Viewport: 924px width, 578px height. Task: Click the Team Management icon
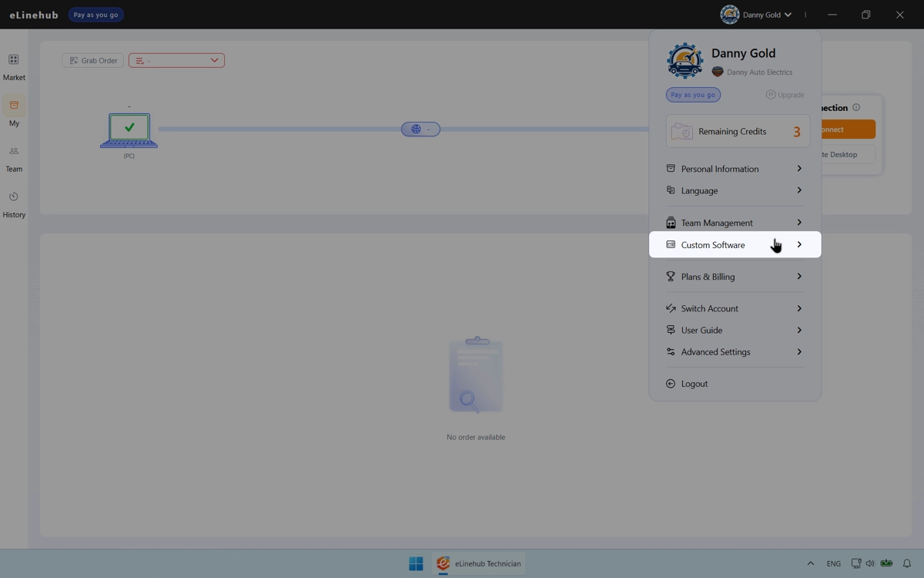pyautogui.click(x=671, y=223)
